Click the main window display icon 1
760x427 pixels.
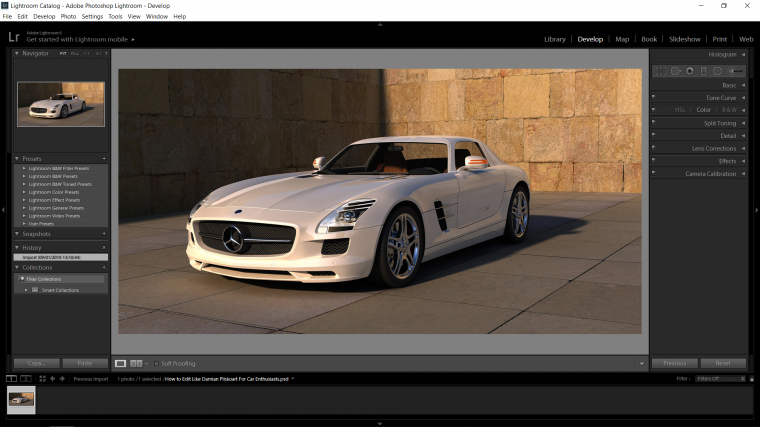click(12, 379)
